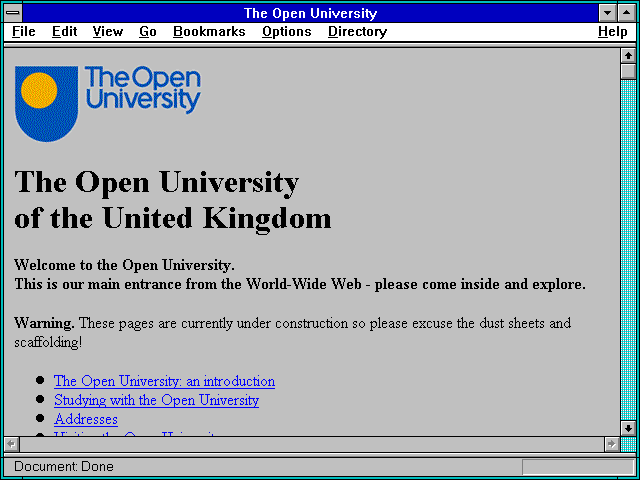
Task: Click 'The Open University' window title bar
Action: pos(310,13)
